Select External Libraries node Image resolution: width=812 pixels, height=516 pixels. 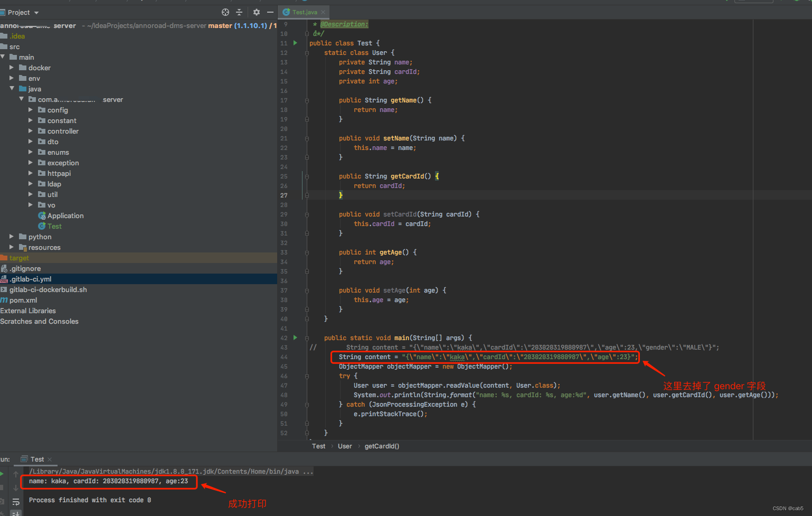tap(28, 311)
